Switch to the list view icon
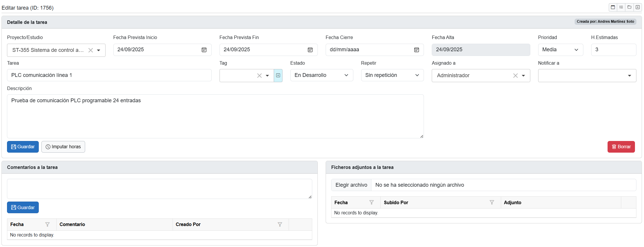644x247 pixels. (x=621, y=7)
